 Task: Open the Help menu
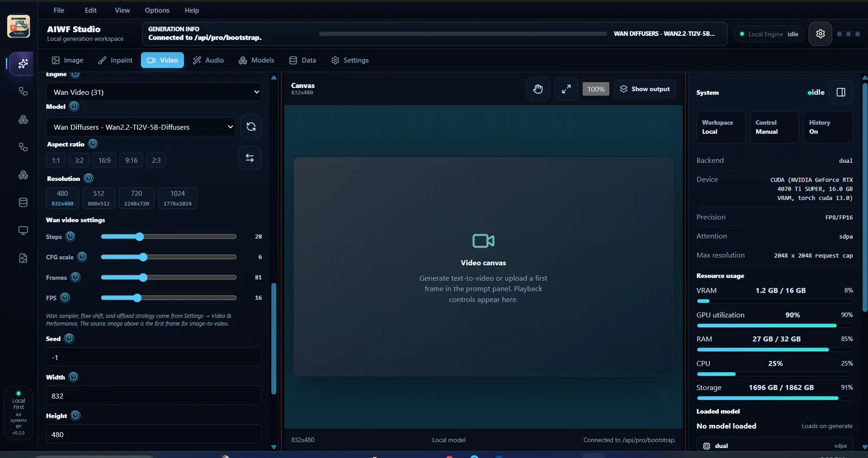192,10
